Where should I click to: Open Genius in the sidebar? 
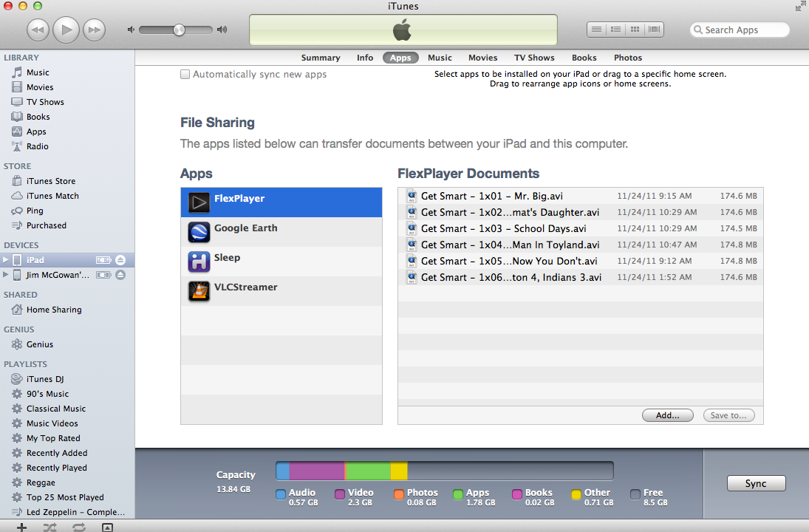point(67,344)
